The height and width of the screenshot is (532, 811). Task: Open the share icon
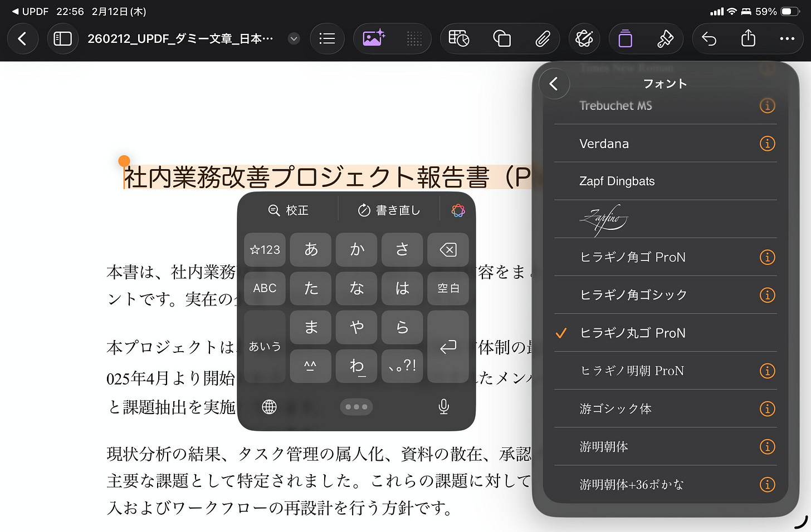[x=747, y=38]
